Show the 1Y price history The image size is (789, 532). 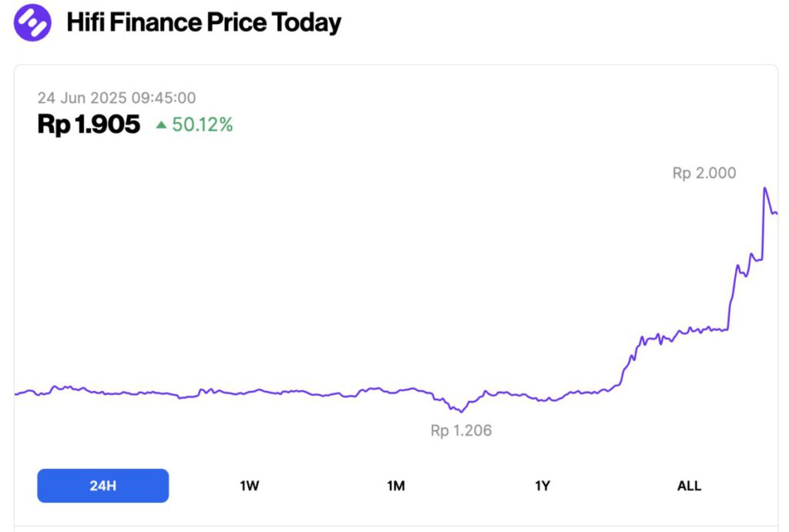[x=542, y=486]
